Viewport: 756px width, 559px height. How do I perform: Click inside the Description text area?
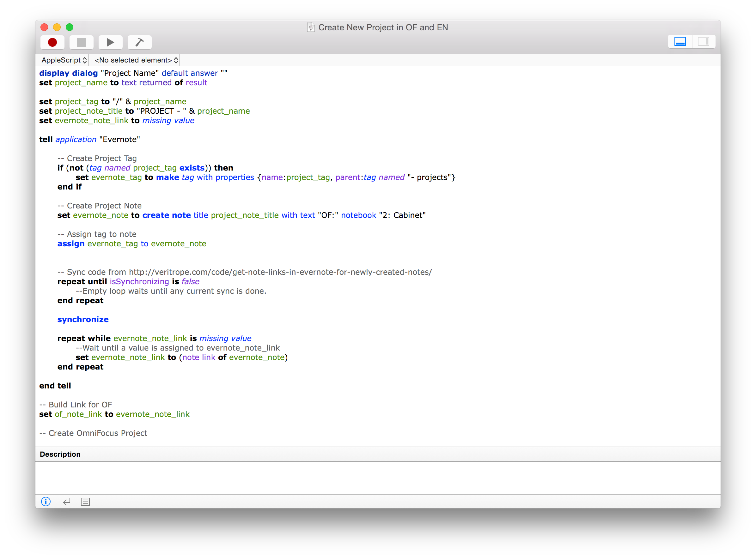pyautogui.click(x=377, y=478)
